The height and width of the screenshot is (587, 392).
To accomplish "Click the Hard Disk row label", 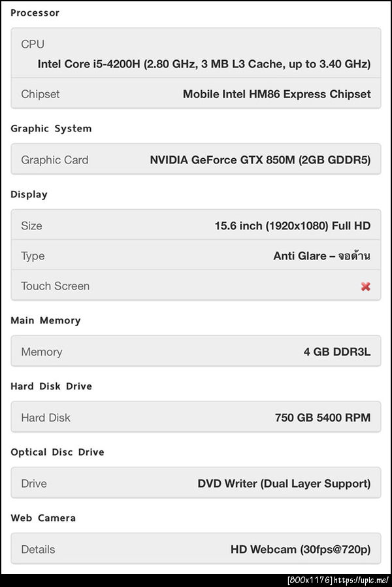I will pos(46,418).
